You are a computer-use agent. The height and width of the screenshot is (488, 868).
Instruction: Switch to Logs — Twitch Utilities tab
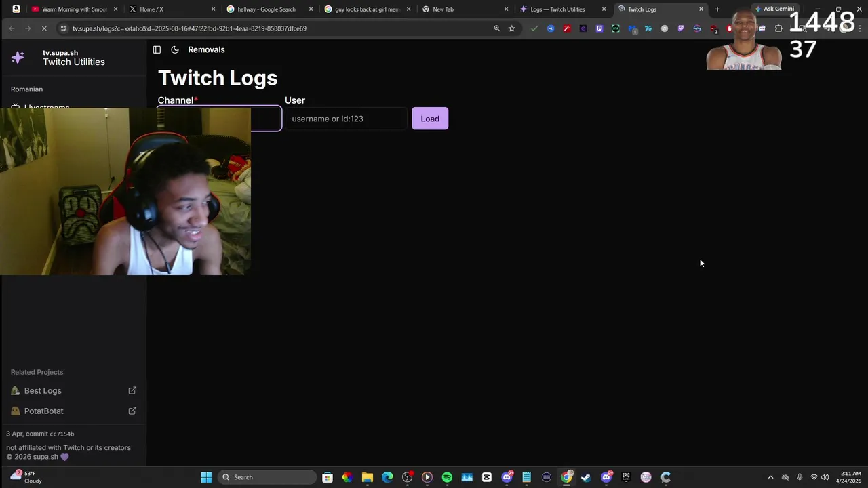(563, 9)
